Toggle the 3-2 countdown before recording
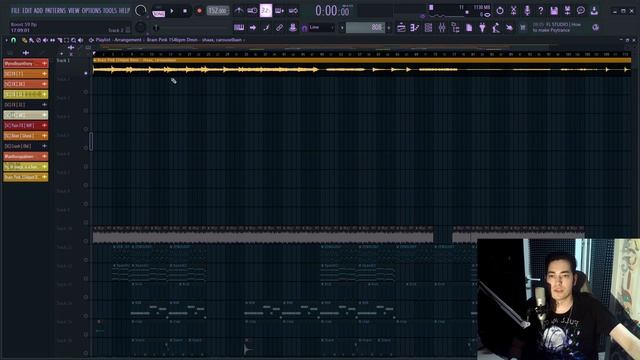 coord(266,11)
